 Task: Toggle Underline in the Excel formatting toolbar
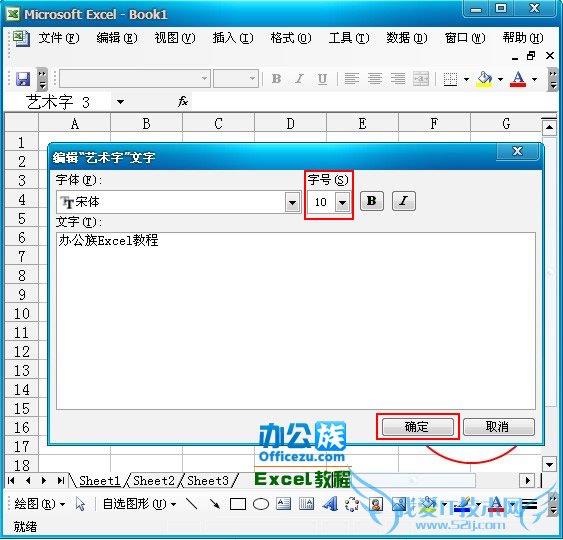pos(322,79)
